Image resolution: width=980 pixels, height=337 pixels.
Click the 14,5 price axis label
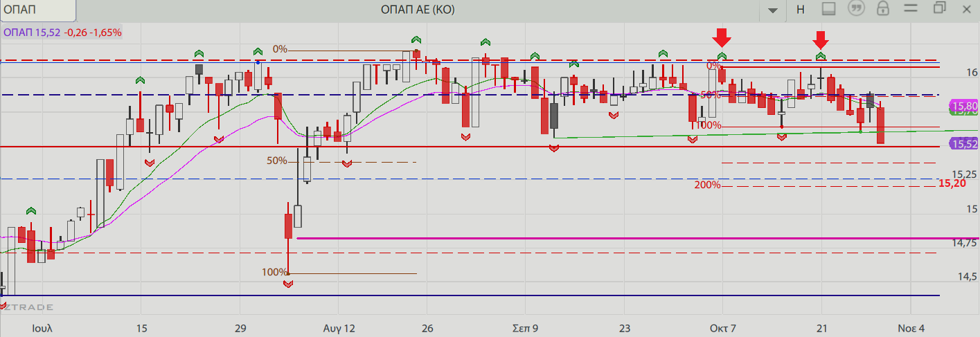pos(967,277)
